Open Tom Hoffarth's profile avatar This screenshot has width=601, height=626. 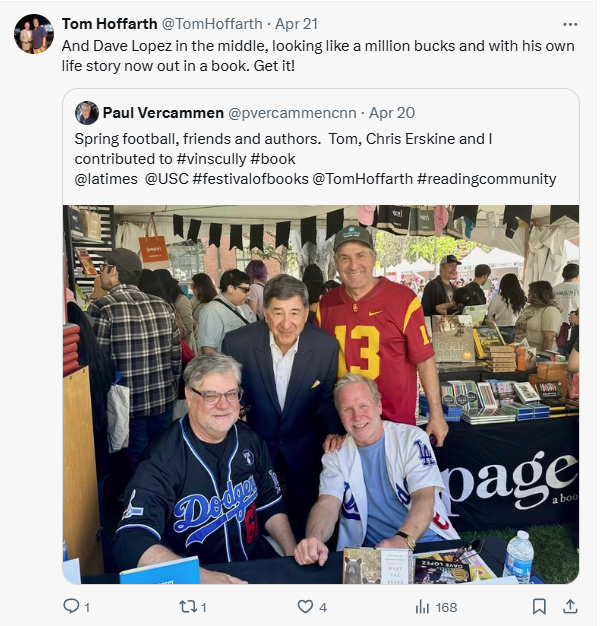pyautogui.click(x=34, y=34)
